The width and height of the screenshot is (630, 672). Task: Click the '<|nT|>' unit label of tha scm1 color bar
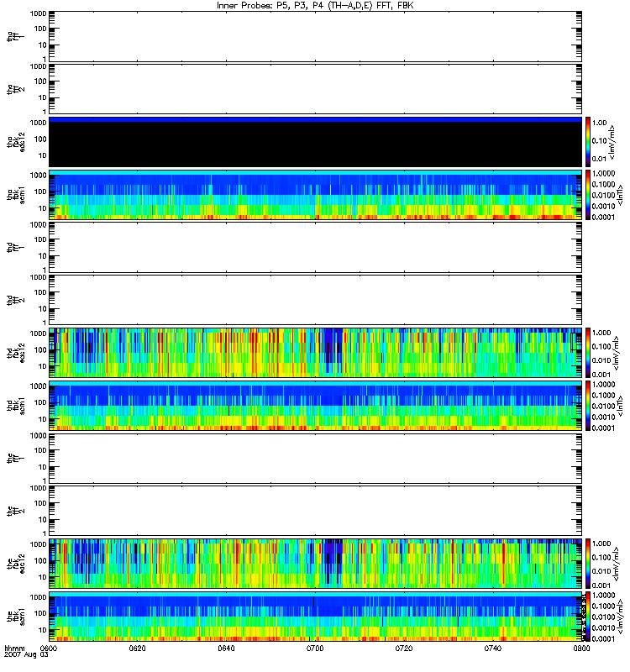click(x=620, y=195)
